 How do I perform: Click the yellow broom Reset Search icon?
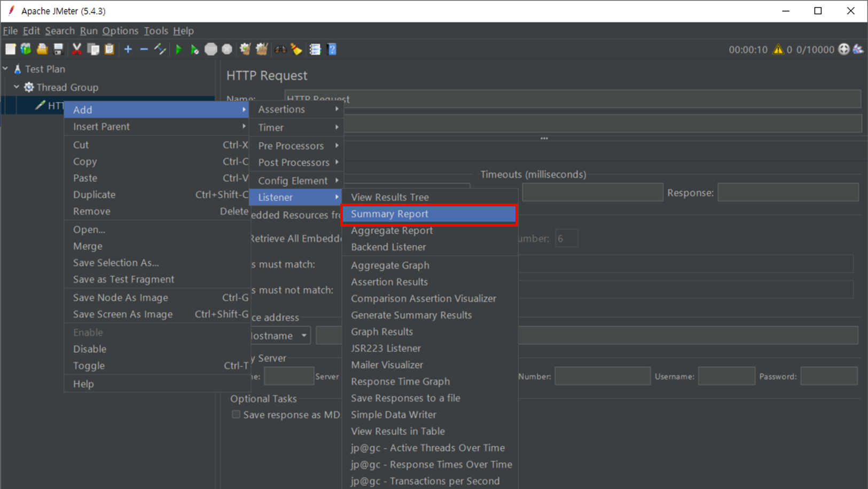click(x=296, y=49)
